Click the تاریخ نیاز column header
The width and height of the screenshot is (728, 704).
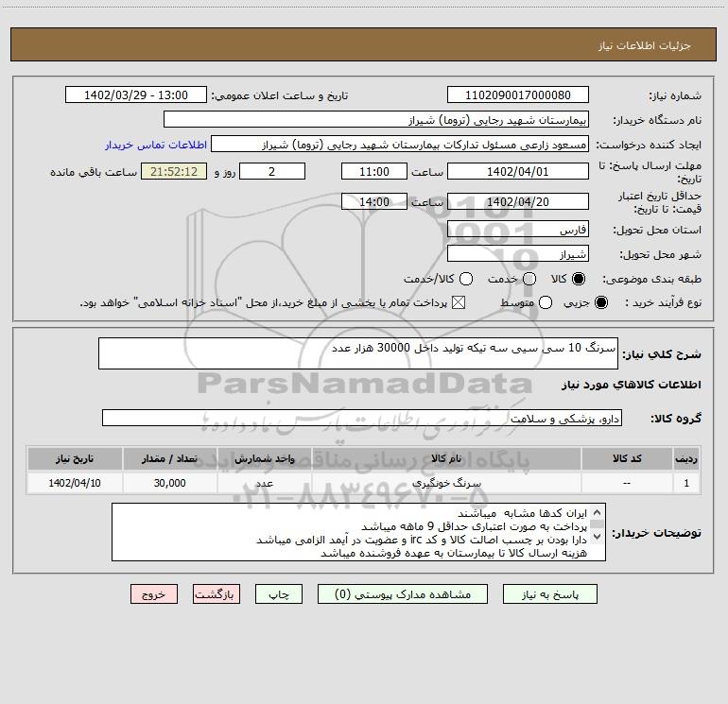(75, 458)
